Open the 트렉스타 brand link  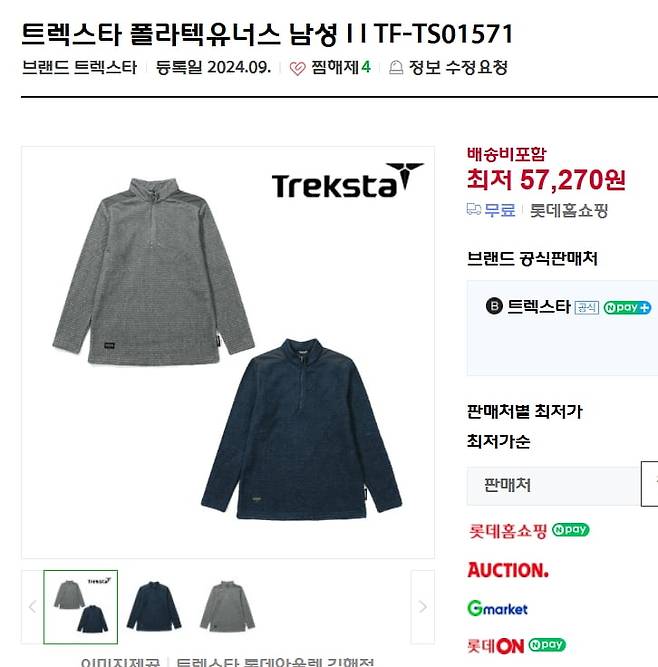point(105,68)
